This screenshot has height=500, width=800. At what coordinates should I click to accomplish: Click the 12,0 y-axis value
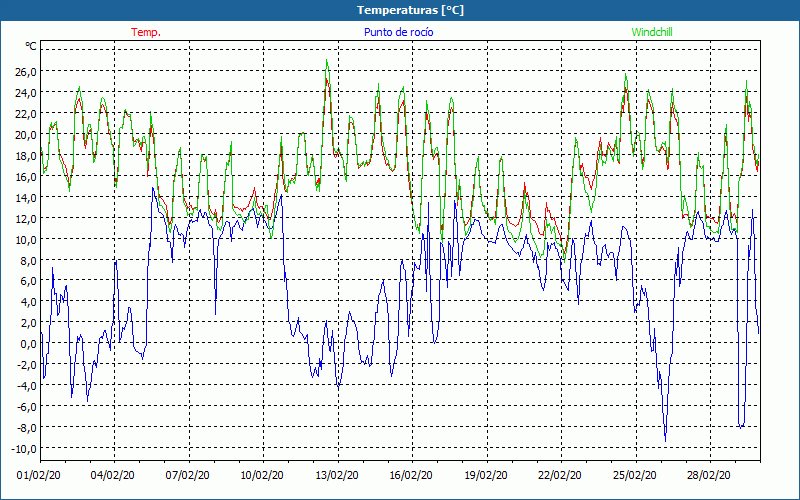pos(26,218)
